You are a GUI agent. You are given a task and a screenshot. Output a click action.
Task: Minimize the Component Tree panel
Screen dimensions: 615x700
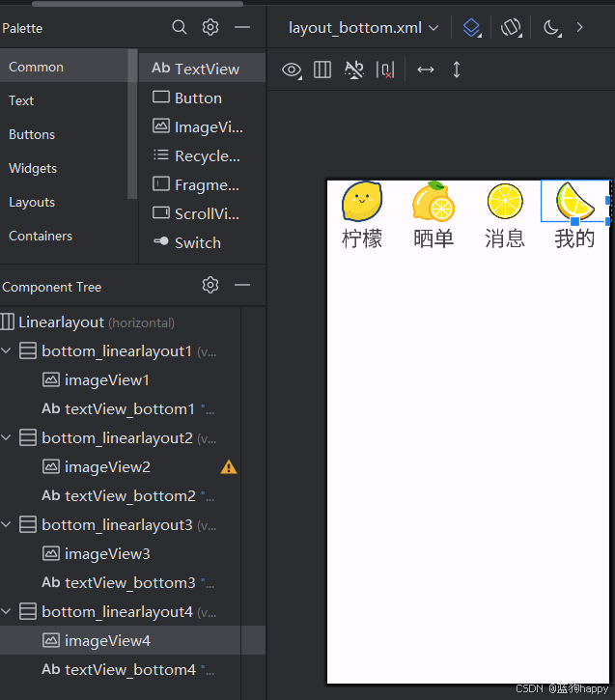point(242,285)
